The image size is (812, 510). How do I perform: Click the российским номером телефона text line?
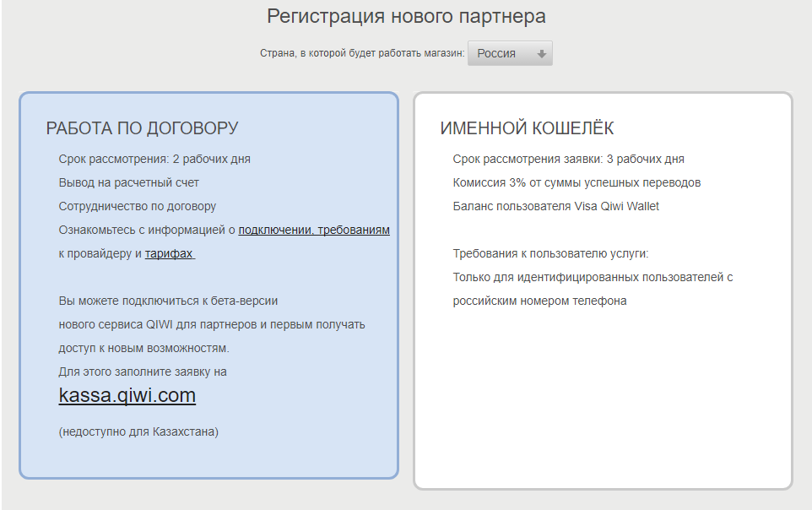539,301
